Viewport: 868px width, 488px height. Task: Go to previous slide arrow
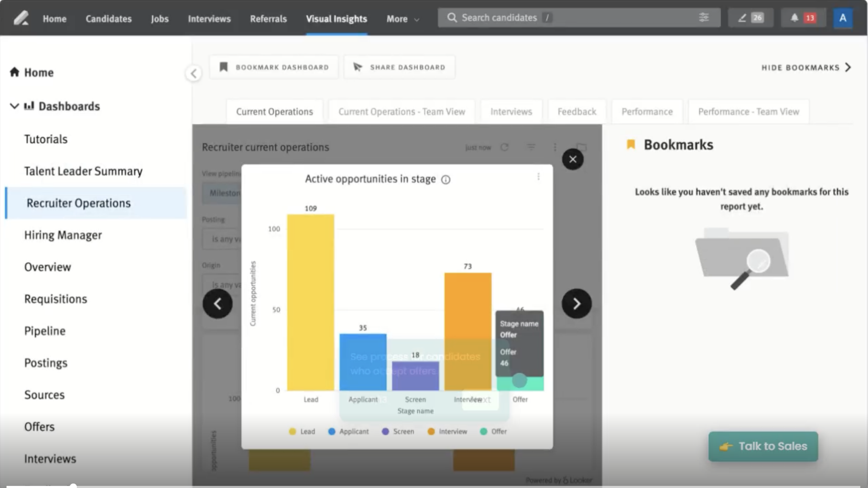[218, 304]
